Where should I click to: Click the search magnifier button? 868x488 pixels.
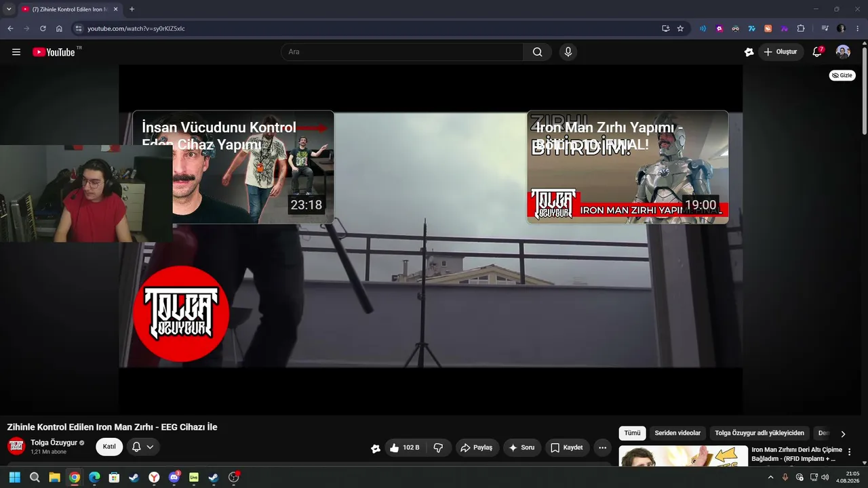click(537, 52)
